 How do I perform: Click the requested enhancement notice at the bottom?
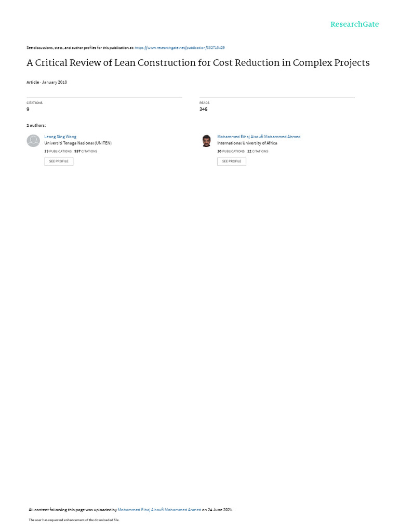(x=74, y=520)
